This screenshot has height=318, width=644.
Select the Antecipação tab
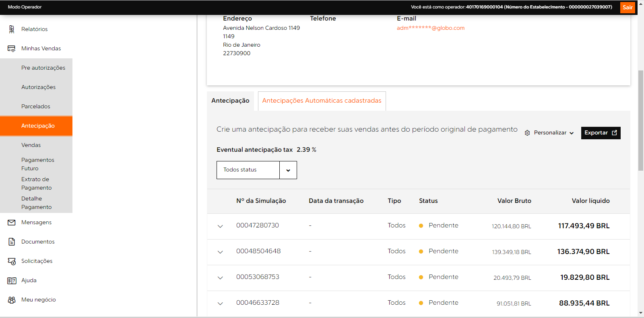230,101
